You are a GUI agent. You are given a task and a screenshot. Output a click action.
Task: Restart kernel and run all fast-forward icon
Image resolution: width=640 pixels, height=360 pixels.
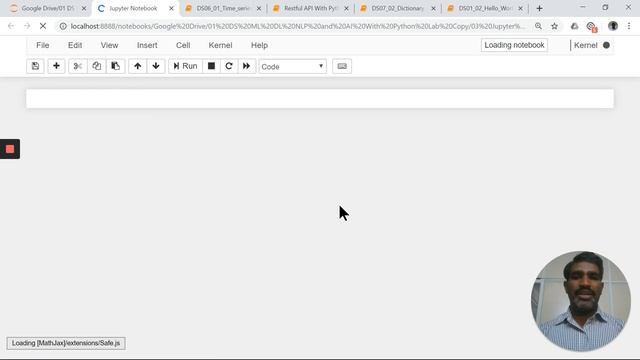pos(247,66)
